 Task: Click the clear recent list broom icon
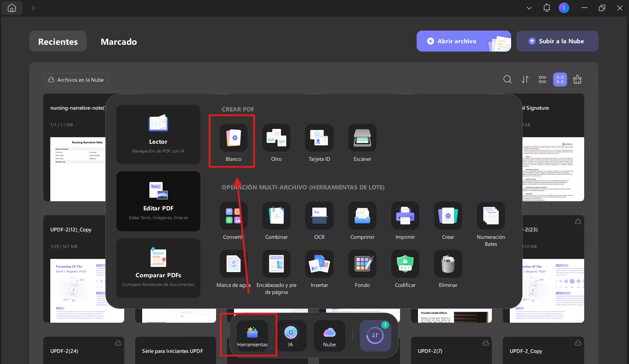(577, 80)
